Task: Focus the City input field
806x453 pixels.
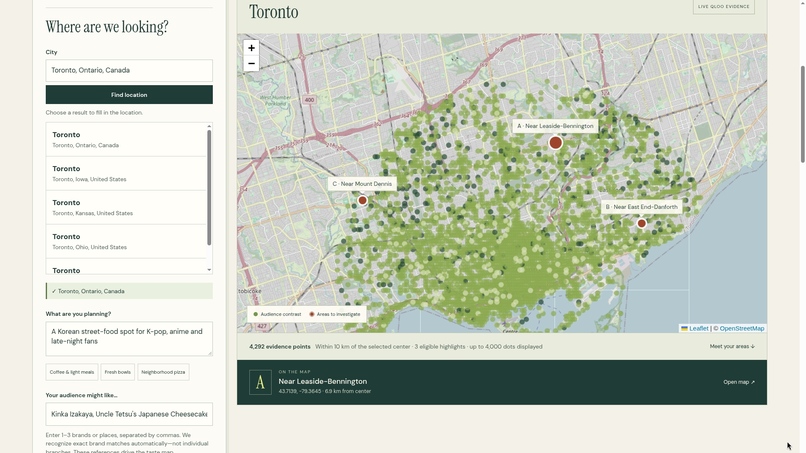Action: [x=129, y=70]
